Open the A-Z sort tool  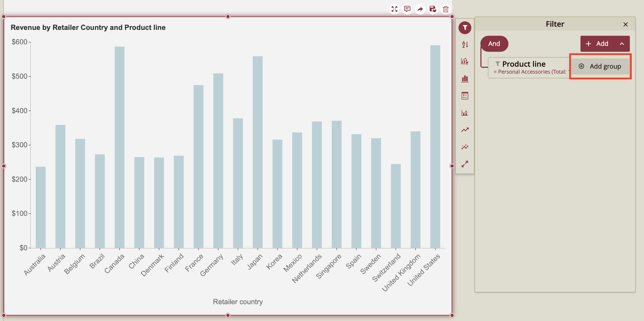(465, 45)
